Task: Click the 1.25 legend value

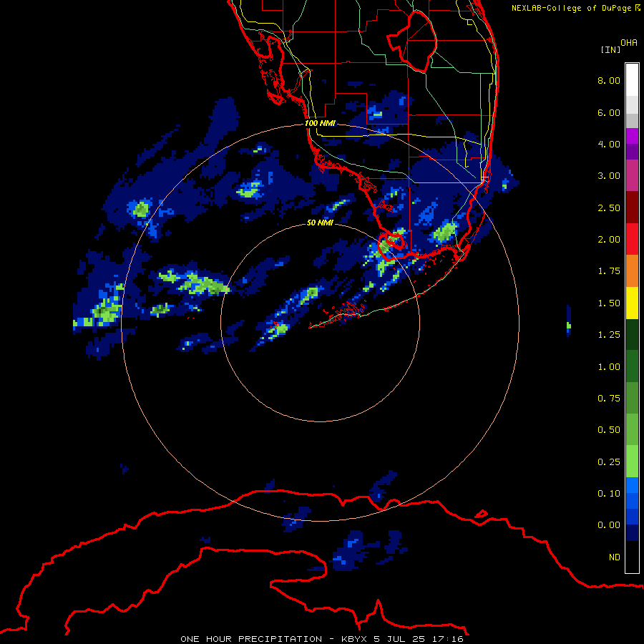Action: [x=609, y=335]
